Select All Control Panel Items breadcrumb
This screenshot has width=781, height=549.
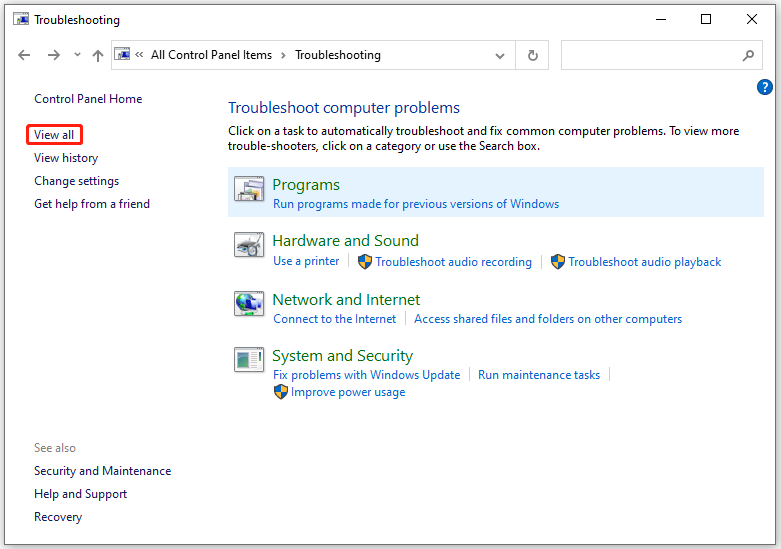coord(211,55)
